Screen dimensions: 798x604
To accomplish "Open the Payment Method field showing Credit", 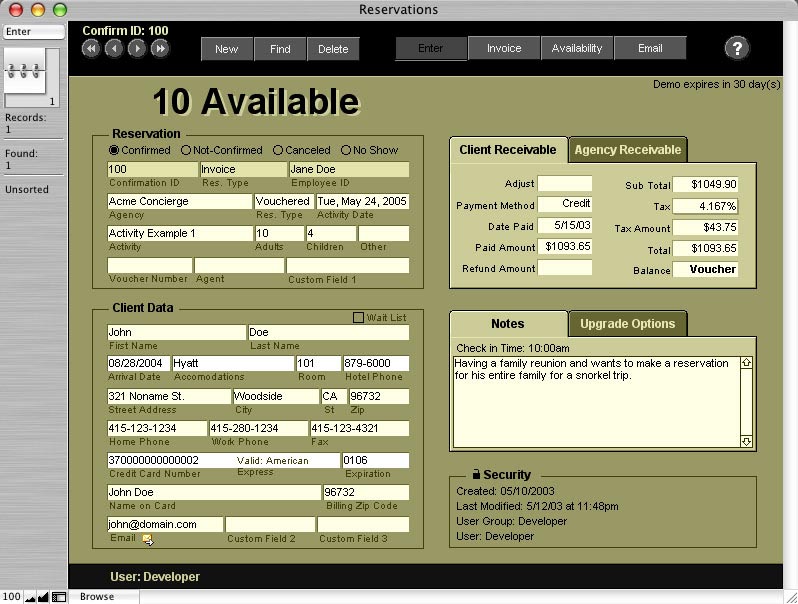I will [x=565, y=204].
